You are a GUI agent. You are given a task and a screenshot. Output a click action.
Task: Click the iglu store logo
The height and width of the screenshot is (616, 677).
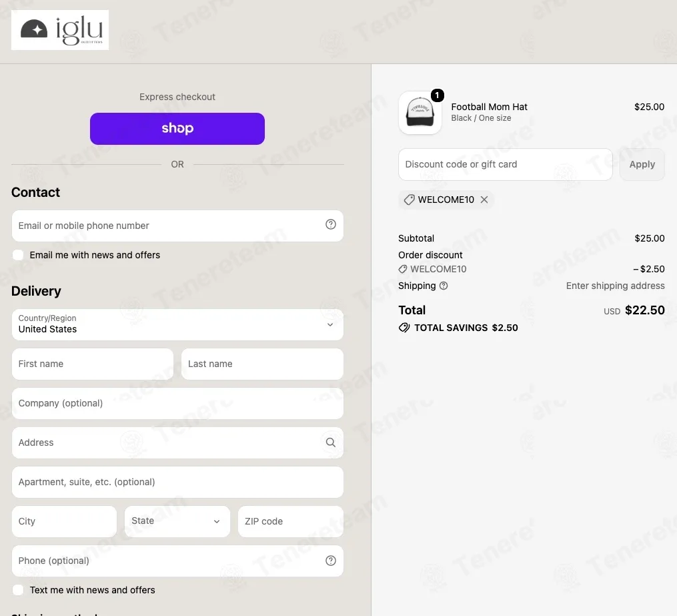click(60, 30)
